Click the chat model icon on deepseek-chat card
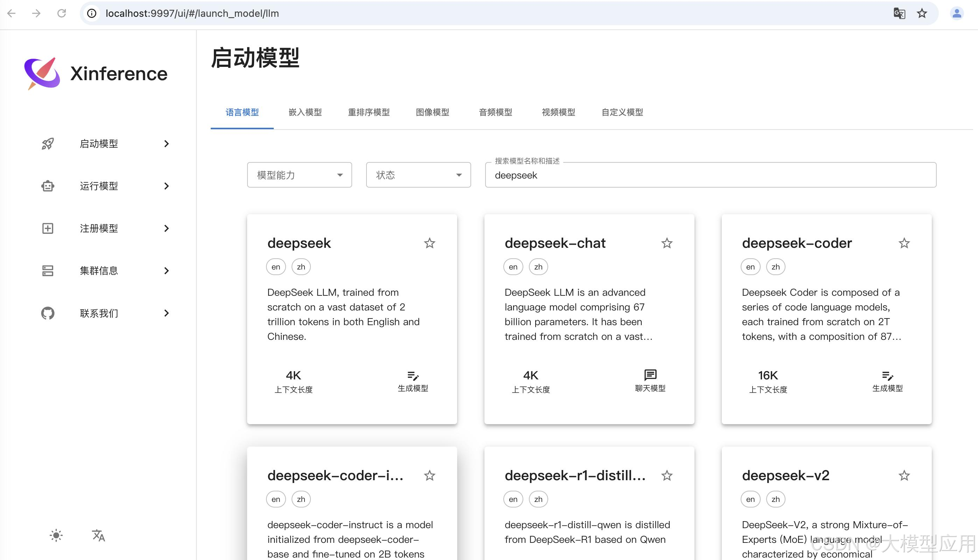This screenshot has height=560, width=978. (x=650, y=376)
